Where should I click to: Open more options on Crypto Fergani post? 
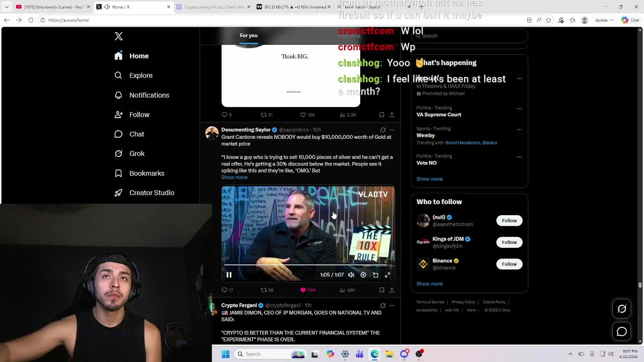[392, 305]
